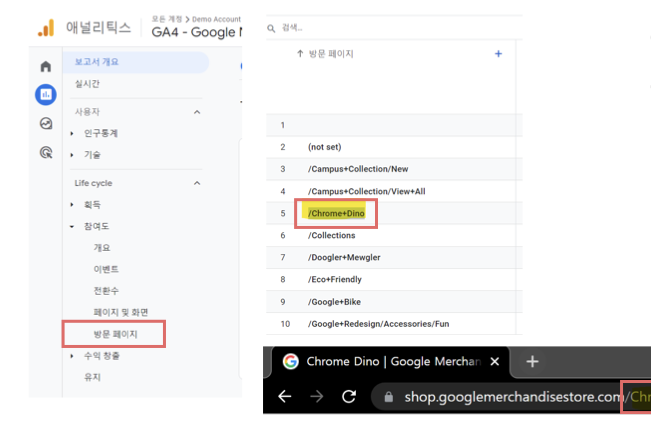Click the Analytics logo icon

point(46,28)
